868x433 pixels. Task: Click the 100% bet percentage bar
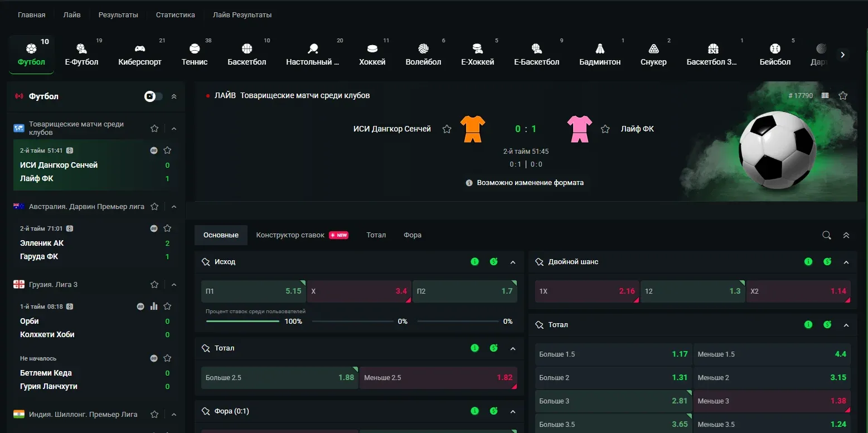(243, 322)
